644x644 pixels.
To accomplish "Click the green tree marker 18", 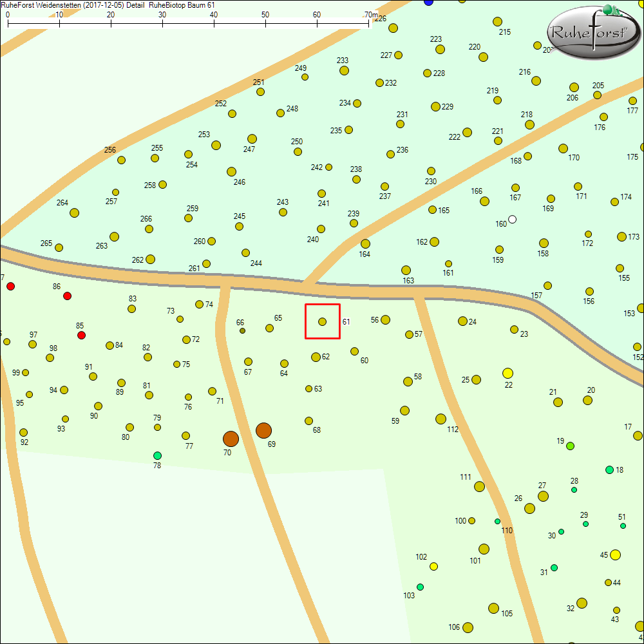I will (x=609, y=469).
